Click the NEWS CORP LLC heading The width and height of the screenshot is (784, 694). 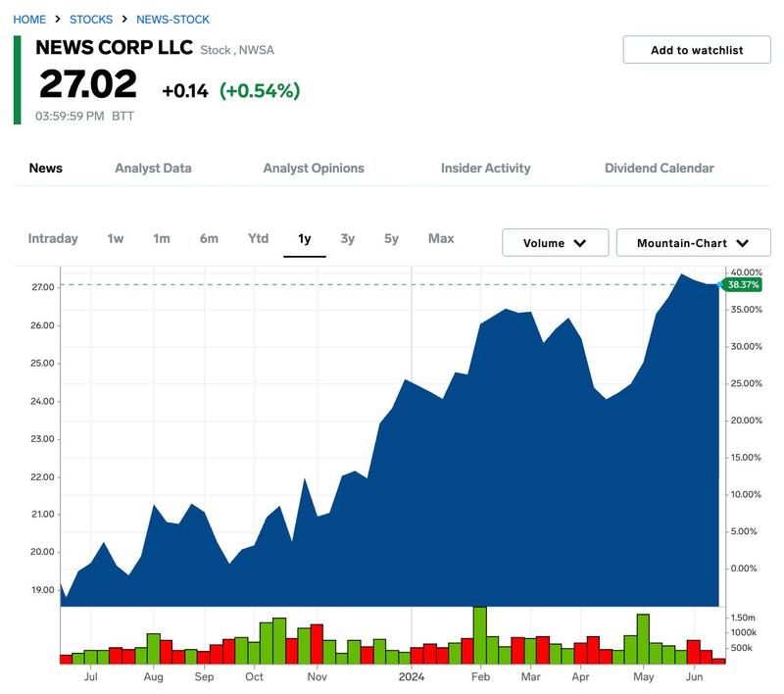114,47
